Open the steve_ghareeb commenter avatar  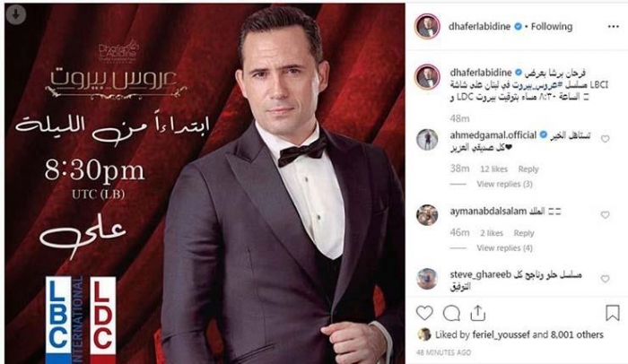tap(427, 278)
